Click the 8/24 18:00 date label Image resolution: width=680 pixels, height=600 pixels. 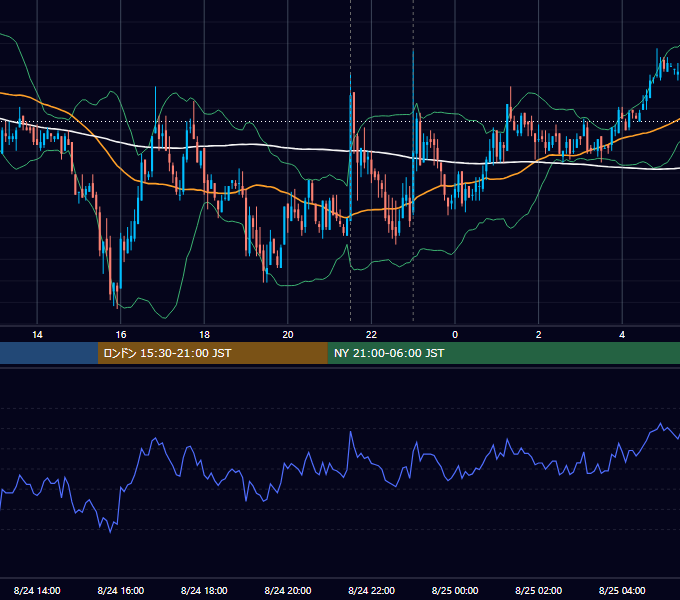tap(204, 590)
